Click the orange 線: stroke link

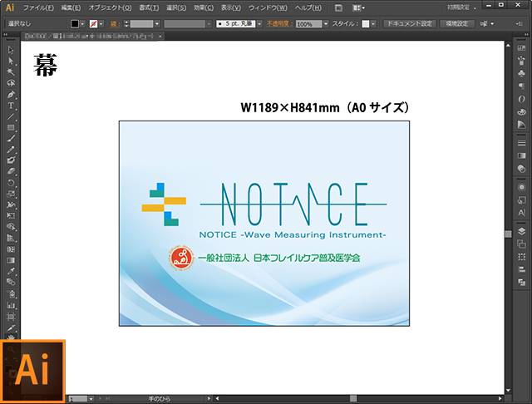(x=115, y=24)
